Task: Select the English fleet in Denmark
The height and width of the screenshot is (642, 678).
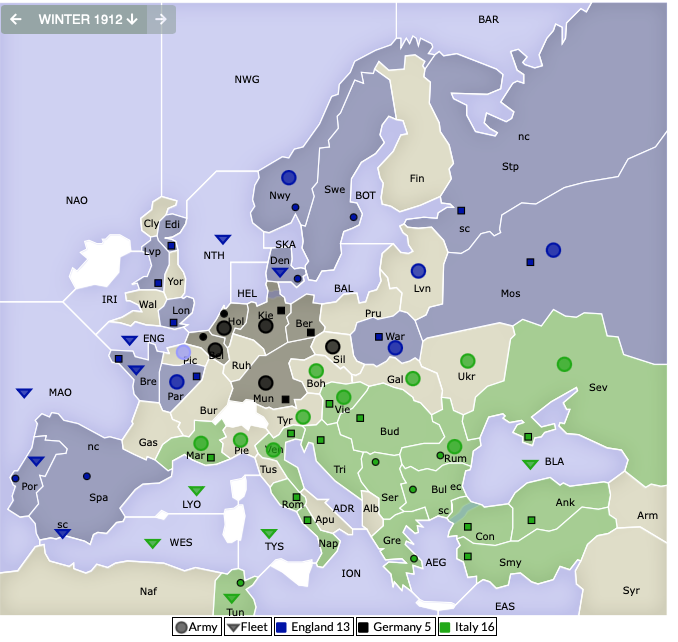Action: pos(280,272)
